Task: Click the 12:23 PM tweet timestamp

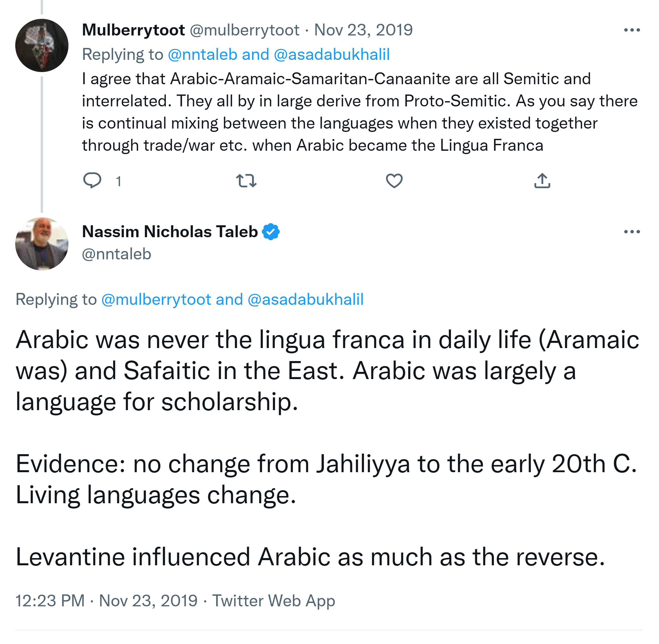Action: (50, 601)
